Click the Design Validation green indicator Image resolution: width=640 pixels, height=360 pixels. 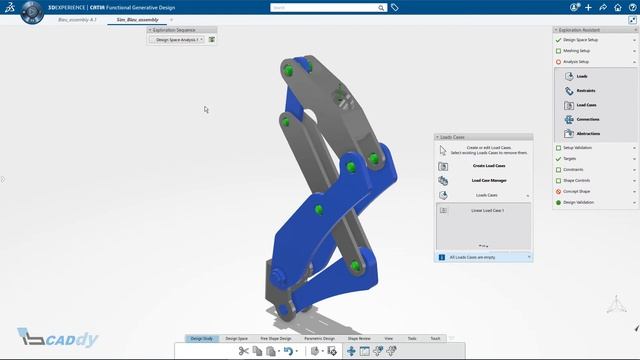(558, 202)
